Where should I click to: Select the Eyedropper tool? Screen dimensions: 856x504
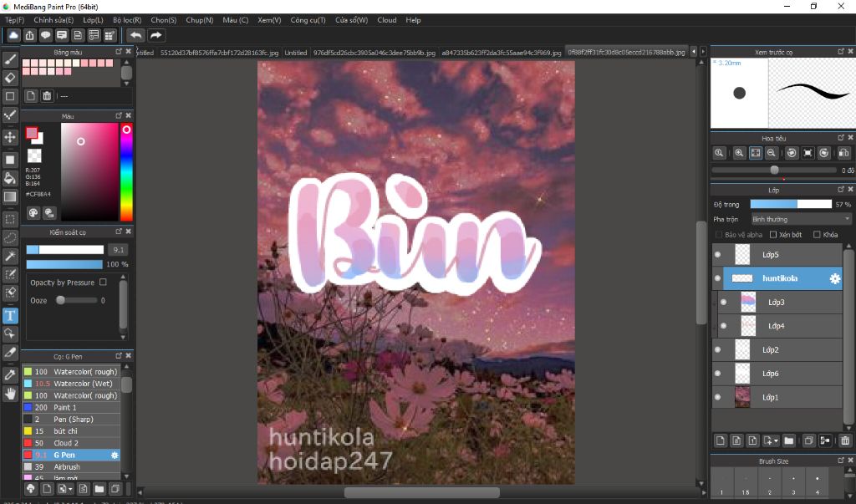(x=10, y=374)
